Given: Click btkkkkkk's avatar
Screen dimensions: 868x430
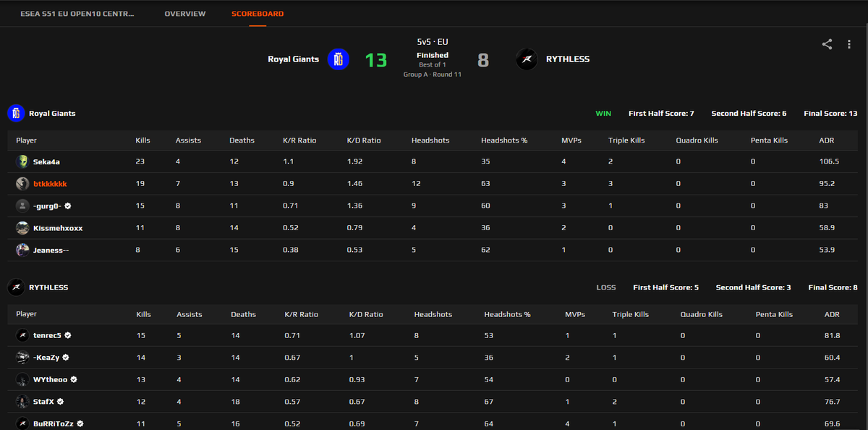Looking at the screenshot, I should [x=22, y=183].
